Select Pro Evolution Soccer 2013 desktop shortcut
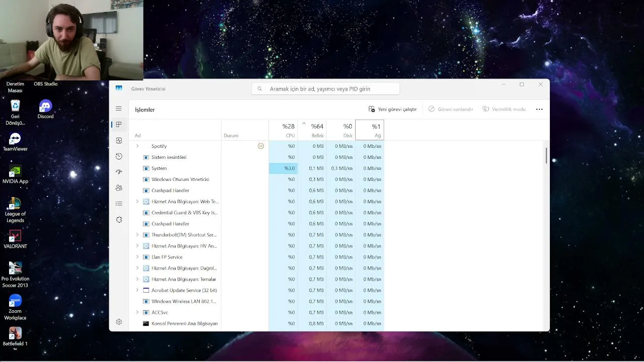This screenshot has width=644, height=362. [x=15, y=275]
